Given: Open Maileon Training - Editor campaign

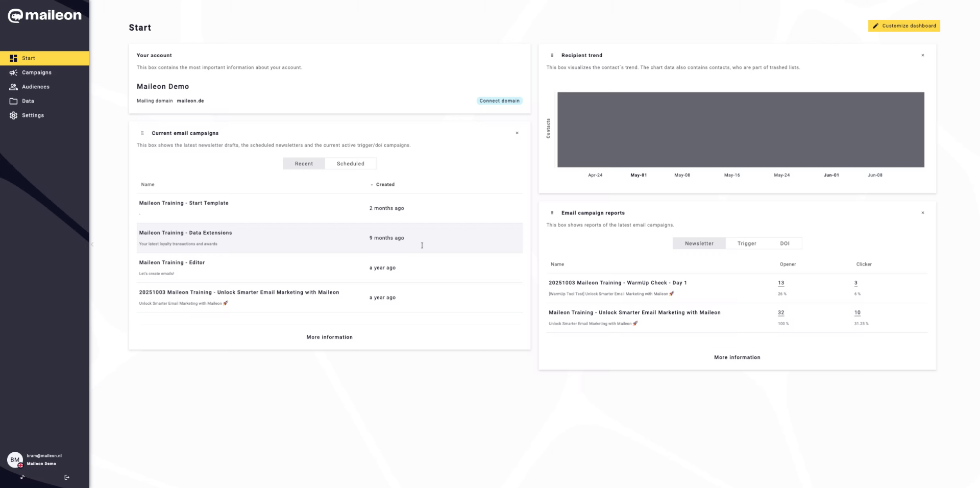Looking at the screenshot, I should 172,262.
